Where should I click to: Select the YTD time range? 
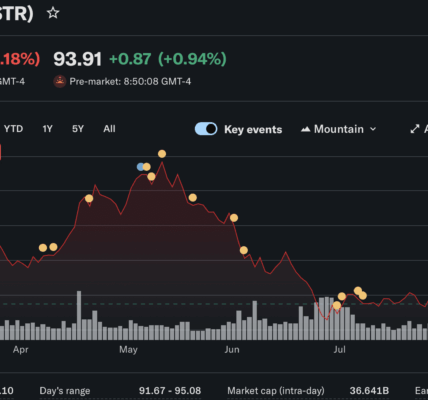(x=13, y=129)
